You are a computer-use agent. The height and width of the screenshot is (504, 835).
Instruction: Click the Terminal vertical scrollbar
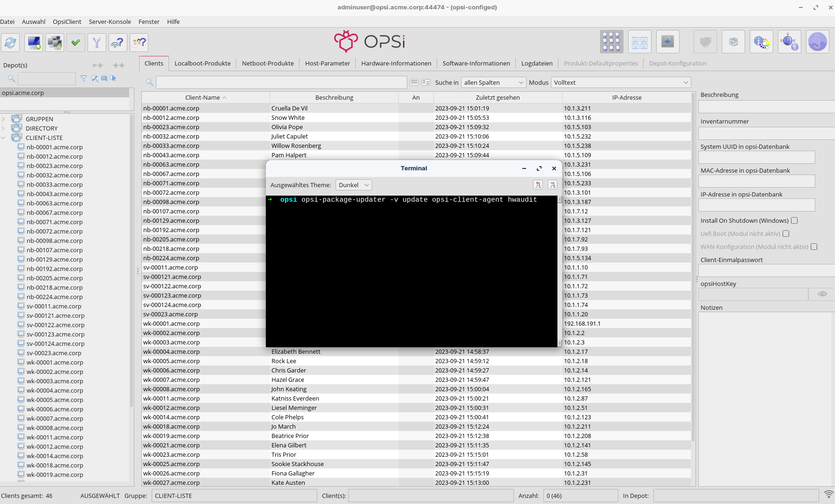[x=560, y=271]
